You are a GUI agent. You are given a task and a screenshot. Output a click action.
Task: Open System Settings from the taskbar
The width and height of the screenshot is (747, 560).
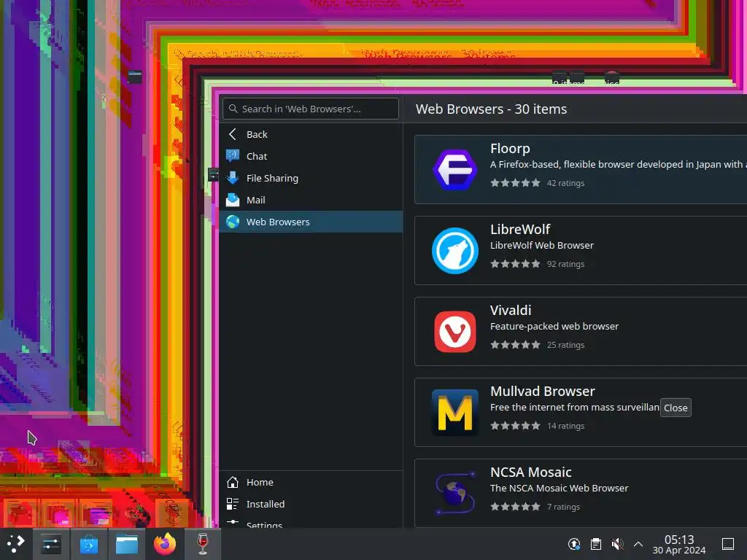pyautogui.click(x=51, y=544)
